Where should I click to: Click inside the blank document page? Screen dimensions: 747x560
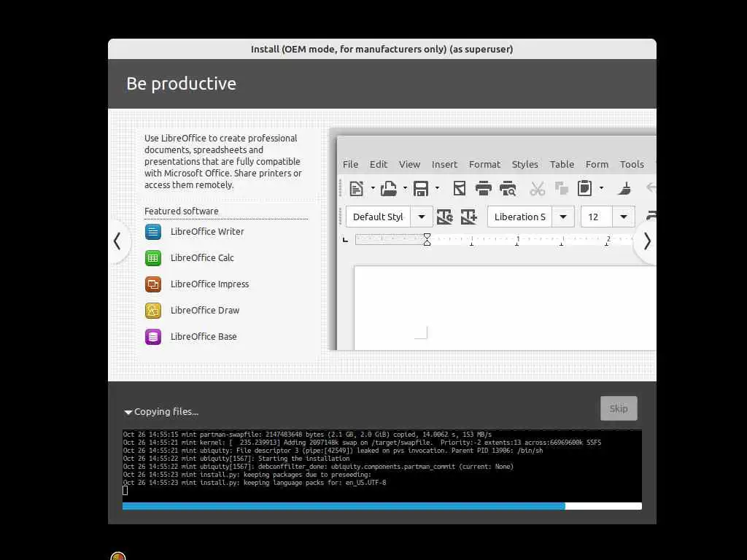click(505, 308)
